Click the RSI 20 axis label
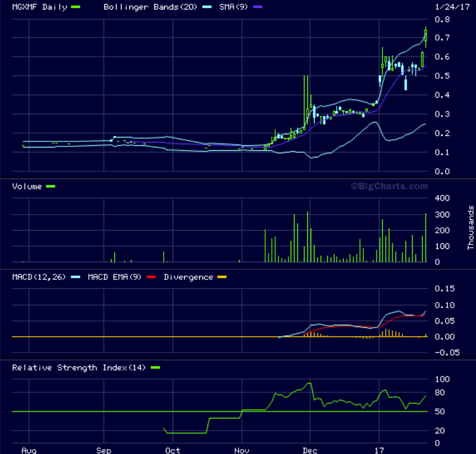The width and height of the screenshot is (476, 454). point(439,431)
